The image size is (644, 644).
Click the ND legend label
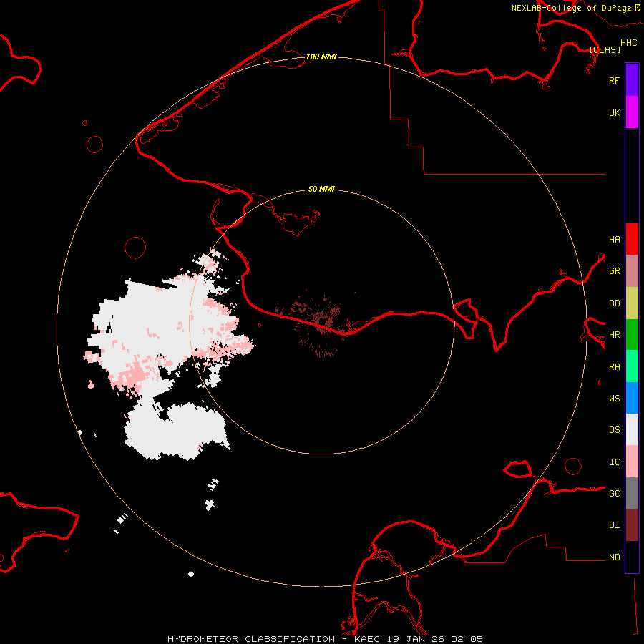coord(614,557)
